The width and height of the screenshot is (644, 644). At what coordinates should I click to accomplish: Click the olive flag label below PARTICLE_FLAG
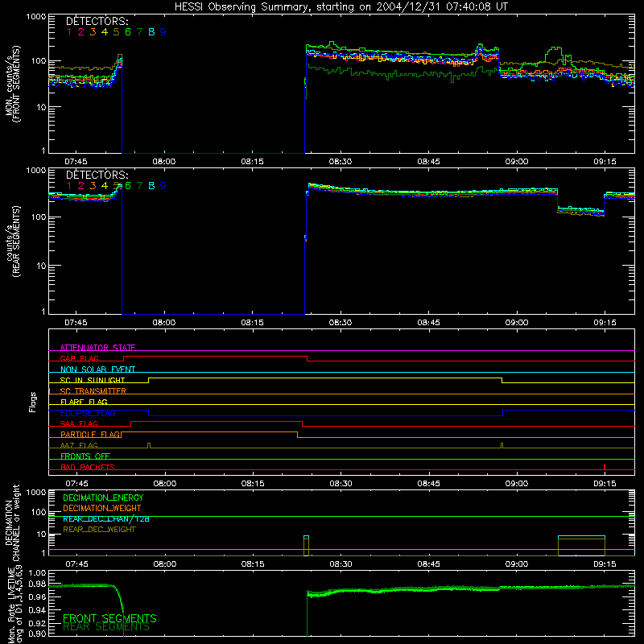point(79,445)
